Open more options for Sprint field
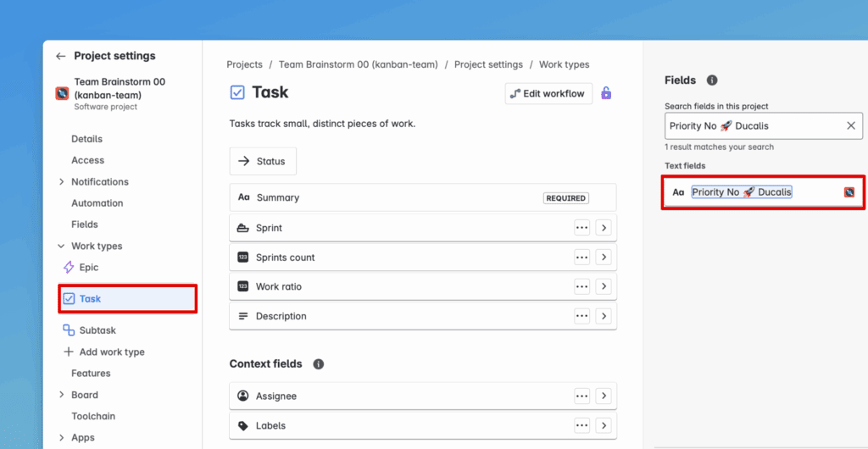Screen dimensions: 868x449 [x=581, y=228]
